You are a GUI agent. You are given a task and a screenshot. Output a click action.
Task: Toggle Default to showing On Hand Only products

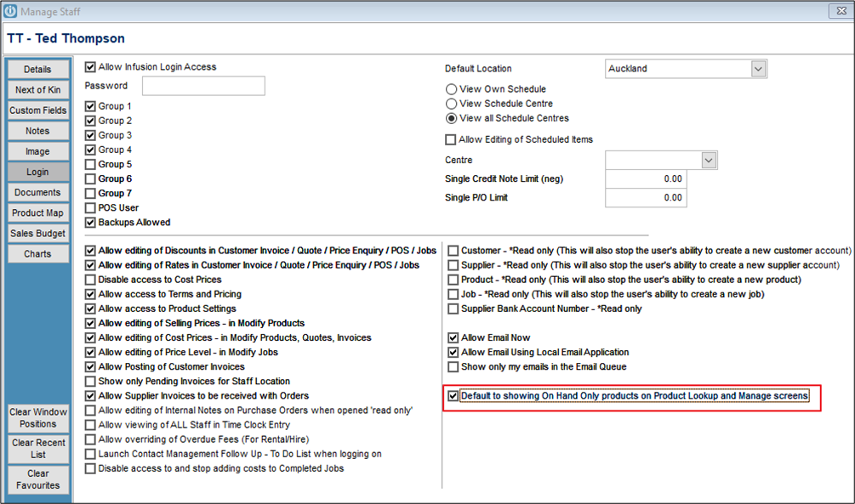[x=453, y=396]
